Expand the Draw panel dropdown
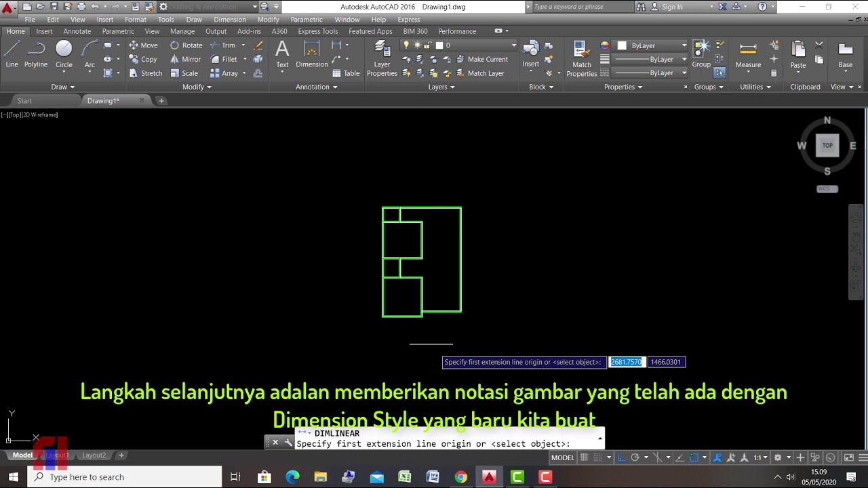 62,87
